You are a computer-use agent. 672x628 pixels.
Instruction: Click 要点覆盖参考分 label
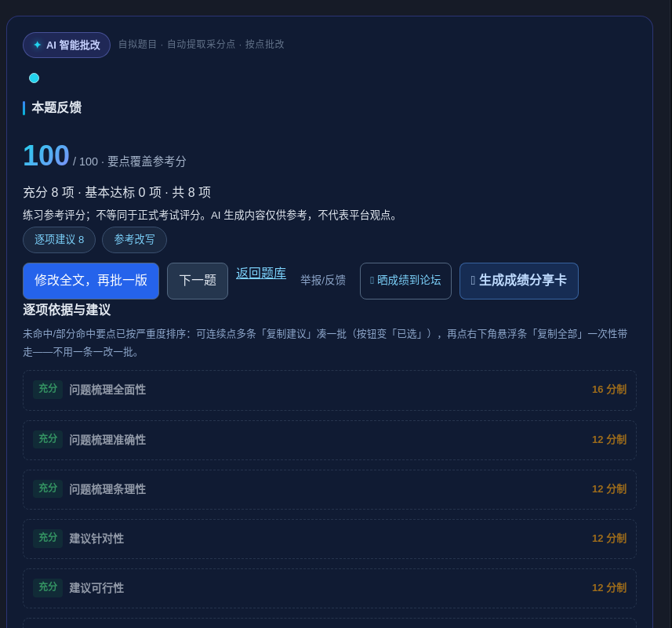tap(147, 162)
